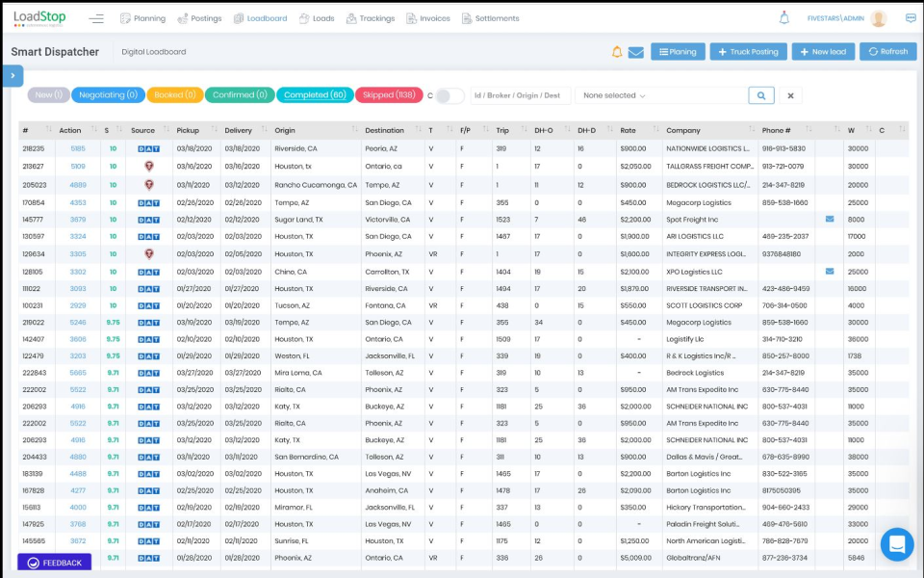
Task: Open the Invoices section icon
Action: (x=413, y=17)
